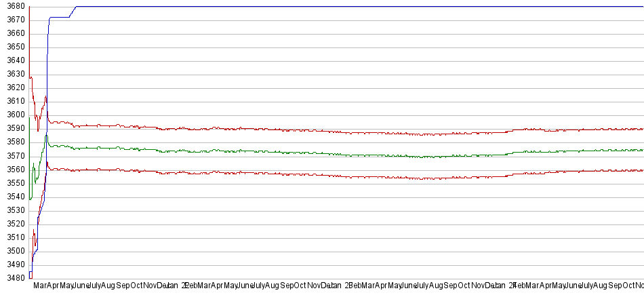
Task: Select the 3570 y-axis tick label
Action: coord(16,156)
